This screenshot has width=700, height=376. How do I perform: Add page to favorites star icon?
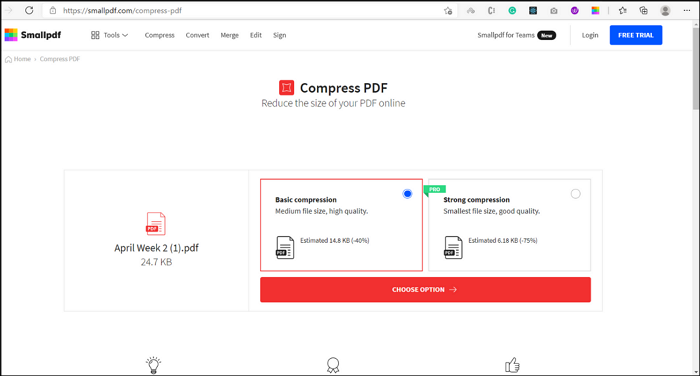(x=448, y=11)
